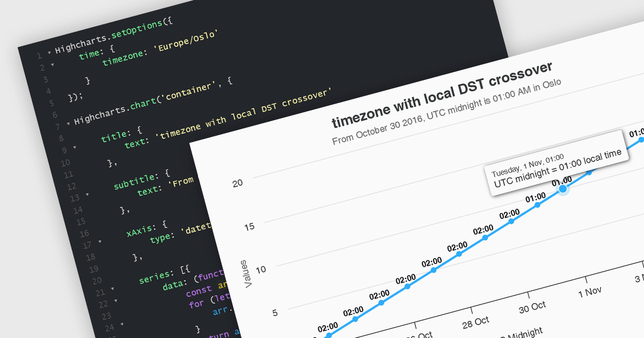644x338 pixels.
Task: Collapse the fold arrow at code line 1
Action: tap(49, 53)
